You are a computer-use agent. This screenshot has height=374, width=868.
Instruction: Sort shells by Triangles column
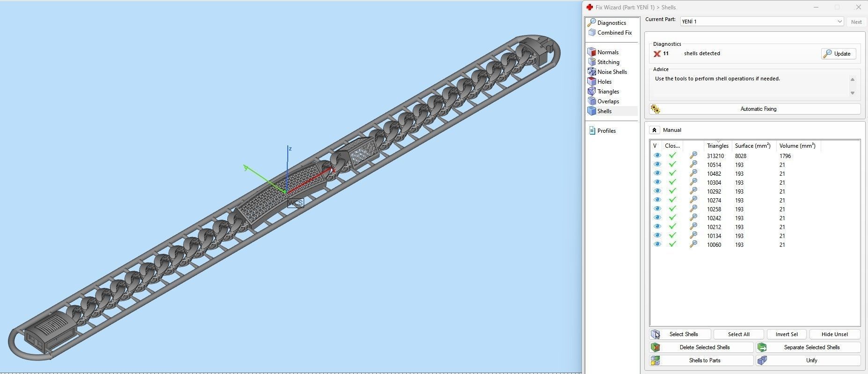[718, 146]
